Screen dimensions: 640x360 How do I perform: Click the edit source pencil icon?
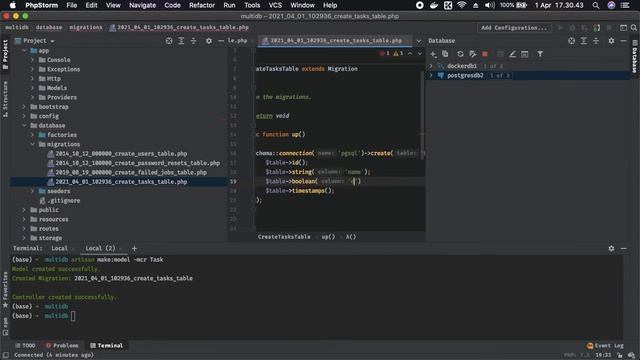click(x=512, y=54)
